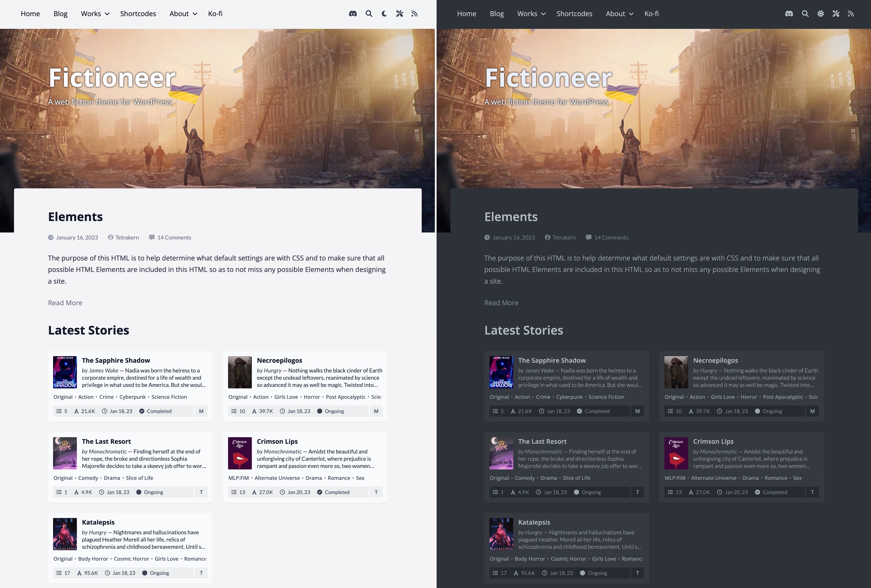Viewport: 871px width, 588px height.
Task: Open tools icon in dark header
Action: click(x=836, y=14)
